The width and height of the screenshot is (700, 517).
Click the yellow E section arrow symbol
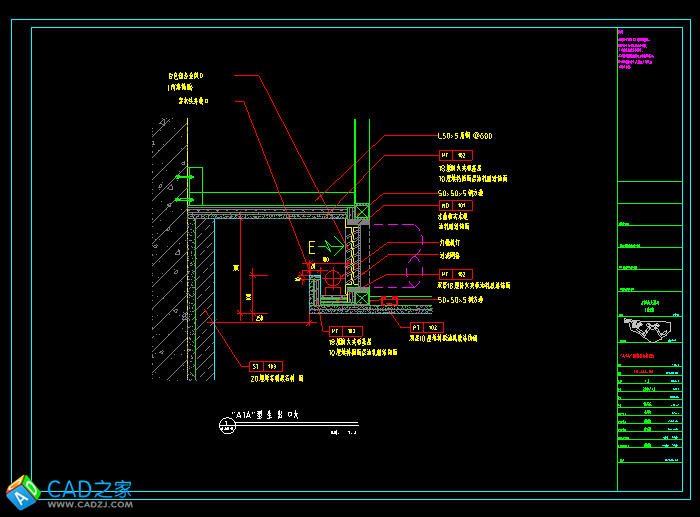click(313, 246)
